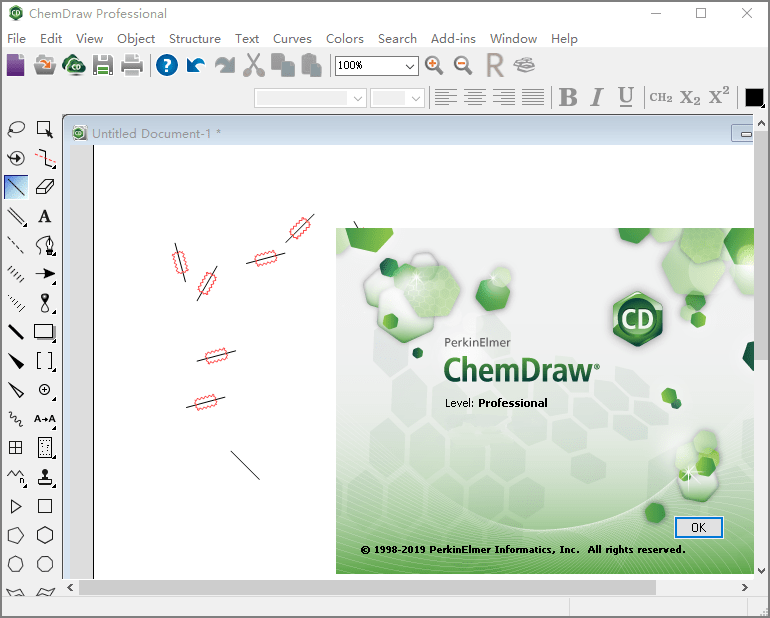The height and width of the screenshot is (618, 770).
Task: Select the Eraser tool
Action: (x=45, y=187)
